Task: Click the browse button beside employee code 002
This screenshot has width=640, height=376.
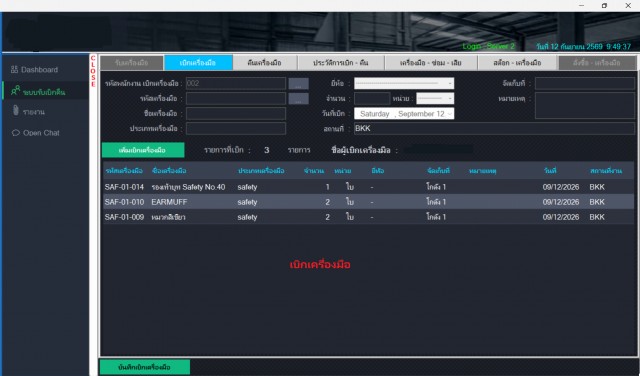Action: (x=298, y=84)
